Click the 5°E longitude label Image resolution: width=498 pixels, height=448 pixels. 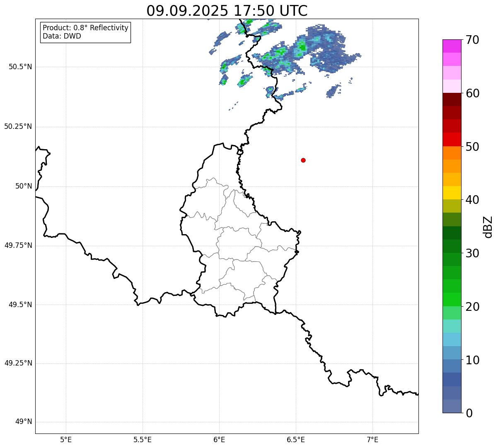[x=66, y=439]
